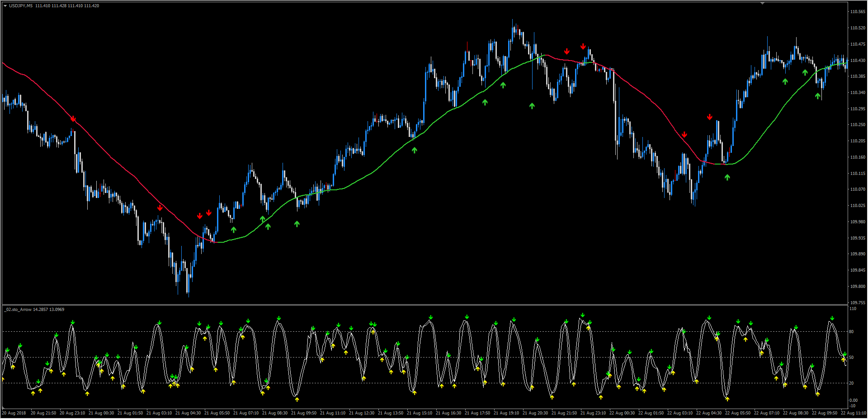Click price scale label 110.520
Viewport: 868px width, 419px height.
coord(858,28)
